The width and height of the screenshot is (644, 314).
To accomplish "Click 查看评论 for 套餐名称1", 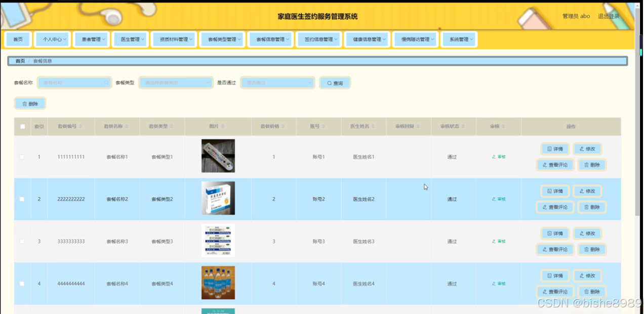I will pos(555,165).
